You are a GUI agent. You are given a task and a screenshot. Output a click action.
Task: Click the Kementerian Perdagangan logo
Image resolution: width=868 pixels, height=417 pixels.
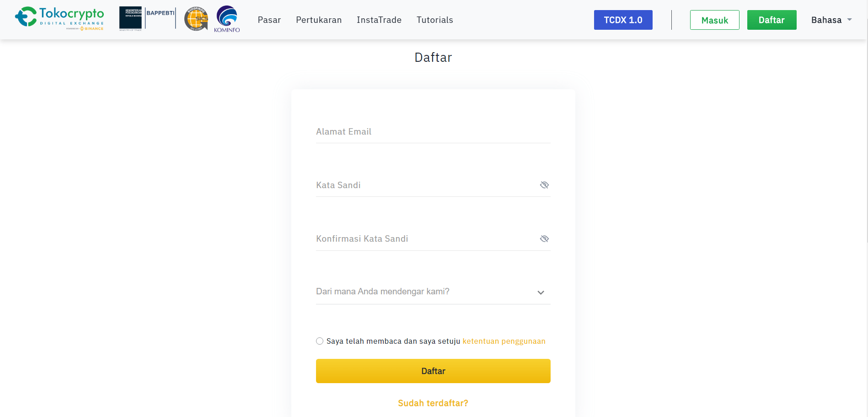130,18
